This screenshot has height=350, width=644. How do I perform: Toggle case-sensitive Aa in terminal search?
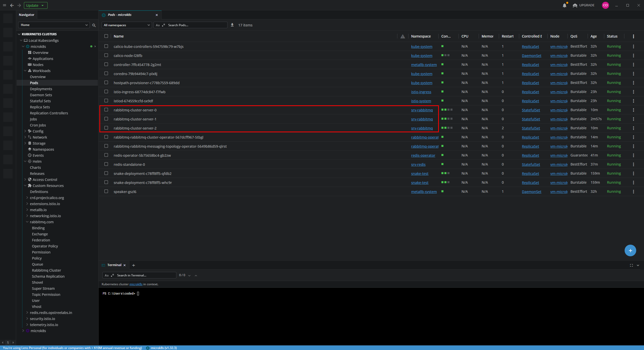pos(107,275)
